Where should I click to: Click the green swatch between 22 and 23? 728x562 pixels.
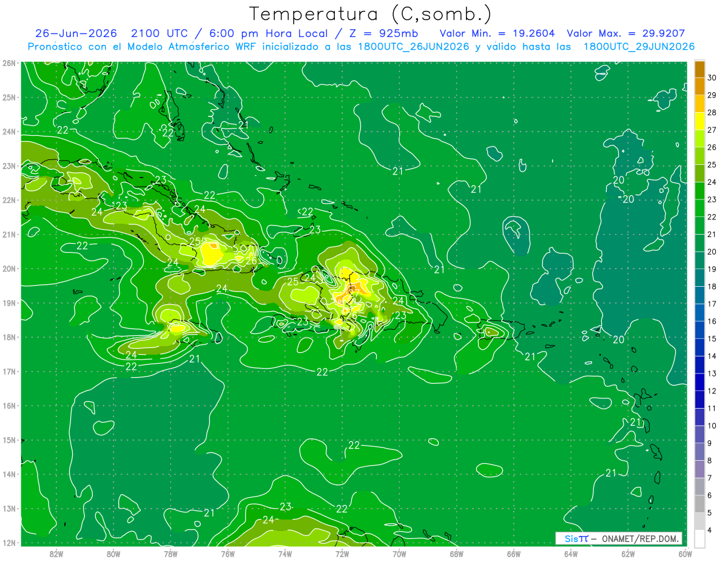[699, 209]
